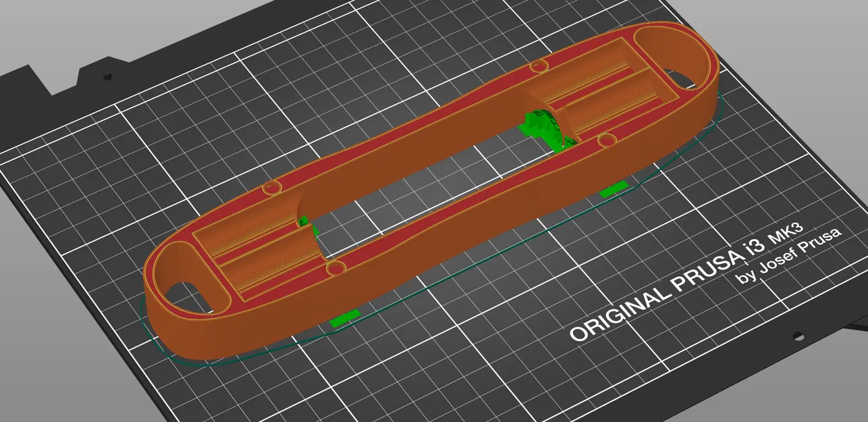Click the bed mounting hole at bottom-right
This screenshot has width=868, height=422.
pos(798,336)
